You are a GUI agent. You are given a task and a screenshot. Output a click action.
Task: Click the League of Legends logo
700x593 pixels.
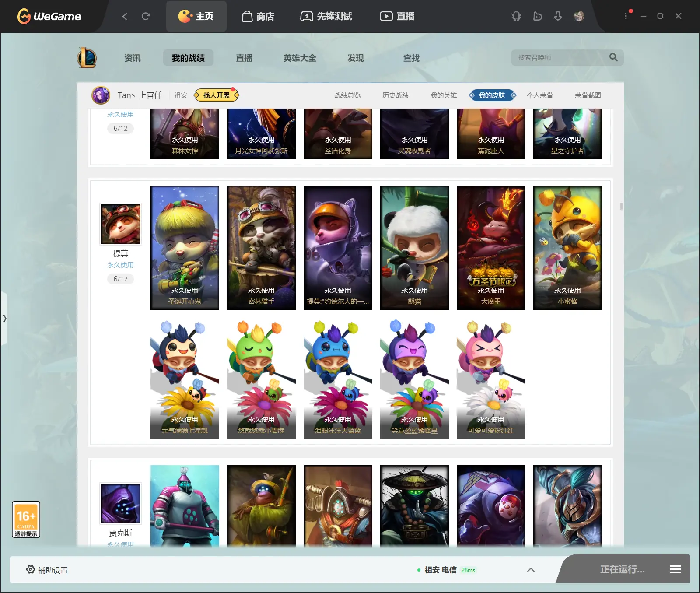click(87, 57)
